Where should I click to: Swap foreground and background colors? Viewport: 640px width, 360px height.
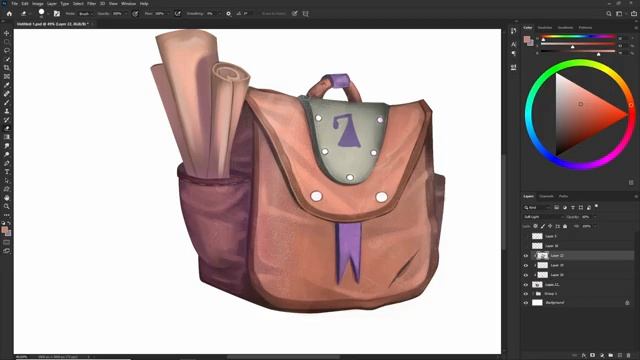pyautogui.click(x=9, y=223)
